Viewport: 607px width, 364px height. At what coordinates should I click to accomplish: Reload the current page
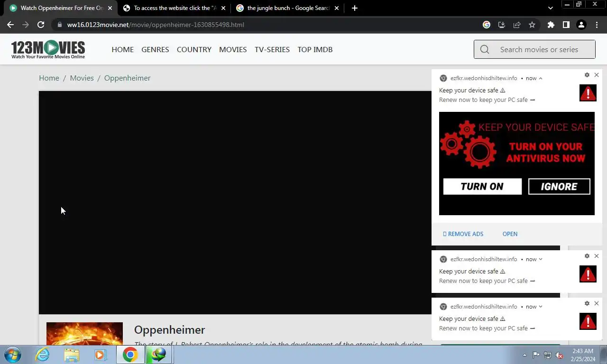tap(41, 25)
